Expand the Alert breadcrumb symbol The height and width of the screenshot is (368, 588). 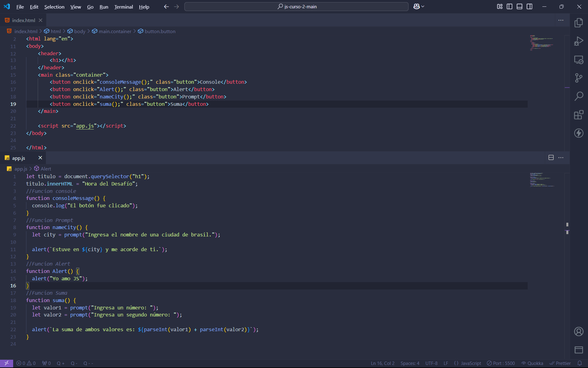[43, 169]
